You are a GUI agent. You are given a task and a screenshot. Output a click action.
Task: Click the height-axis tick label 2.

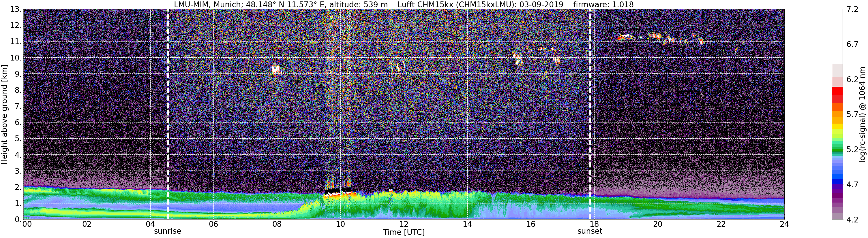point(18,187)
